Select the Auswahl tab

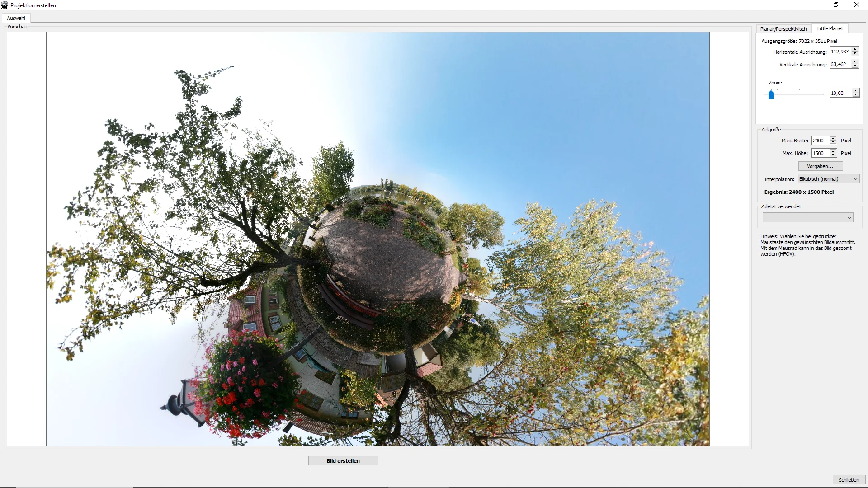click(16, 18)
